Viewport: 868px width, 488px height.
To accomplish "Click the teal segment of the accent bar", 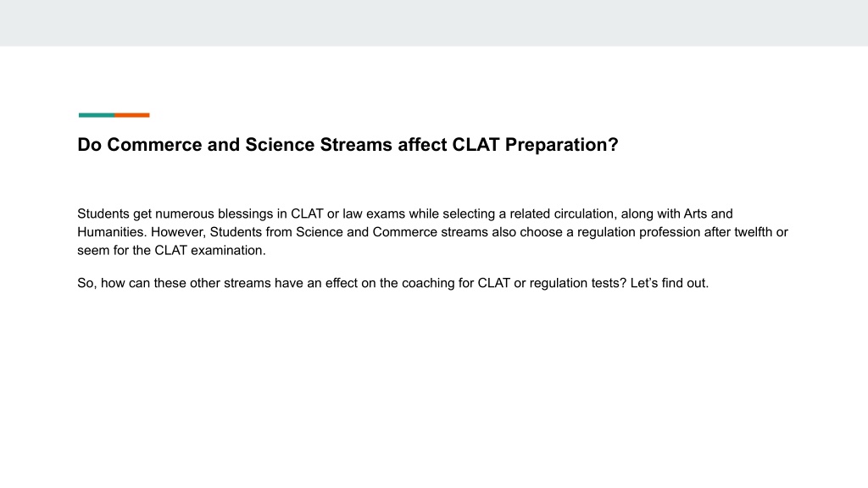I will pos(97,115).
